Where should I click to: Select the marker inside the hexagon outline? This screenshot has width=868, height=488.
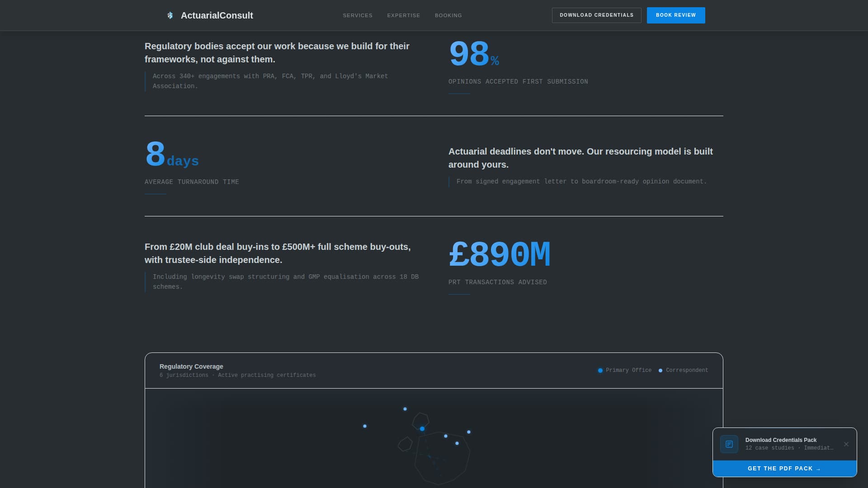(x=422, y=428)
